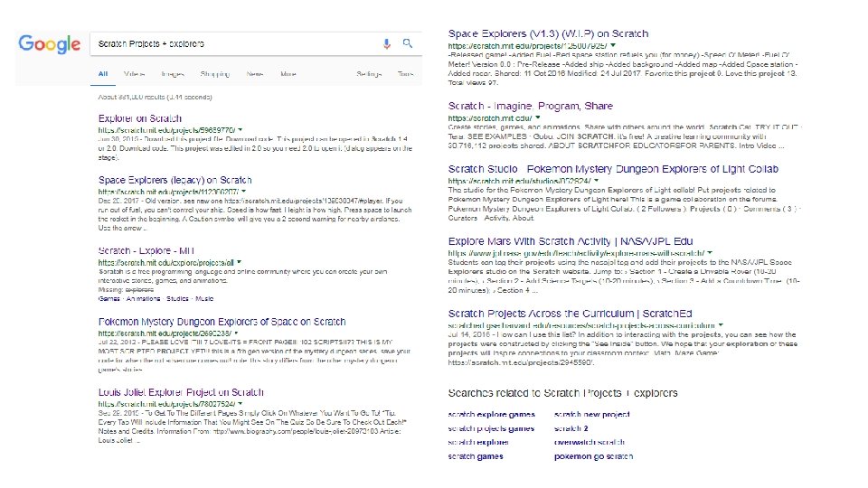Open Space Explorers (legacy) on Scratch result
Viewport: 868px width, 488px height.
[175, 181]
